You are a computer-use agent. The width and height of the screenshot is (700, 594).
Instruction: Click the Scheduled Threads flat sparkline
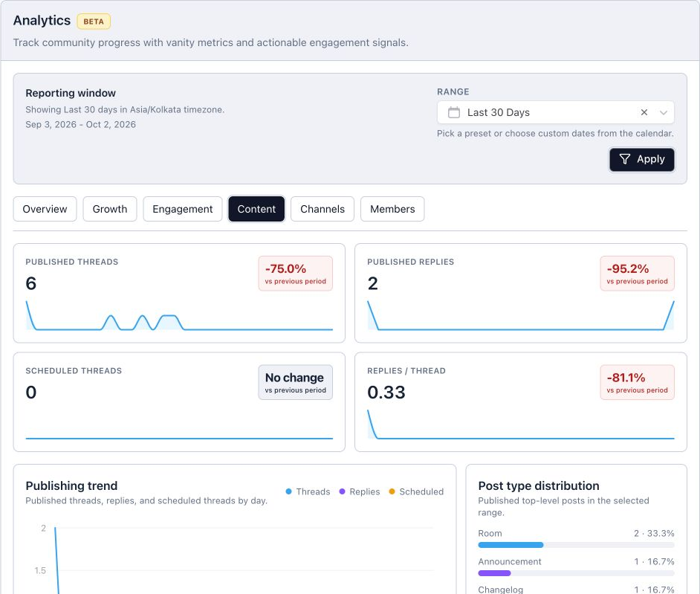point(179,438)
